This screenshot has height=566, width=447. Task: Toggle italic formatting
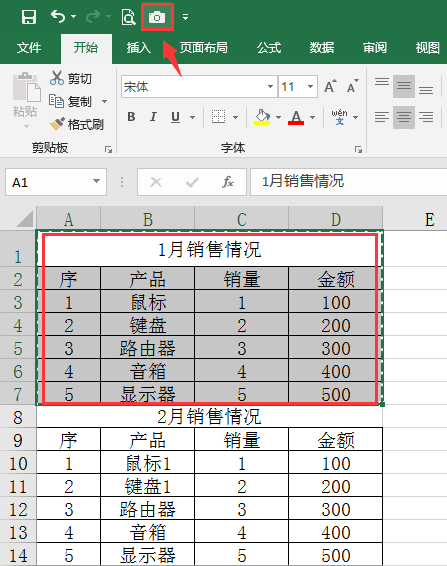pos(153,117)
